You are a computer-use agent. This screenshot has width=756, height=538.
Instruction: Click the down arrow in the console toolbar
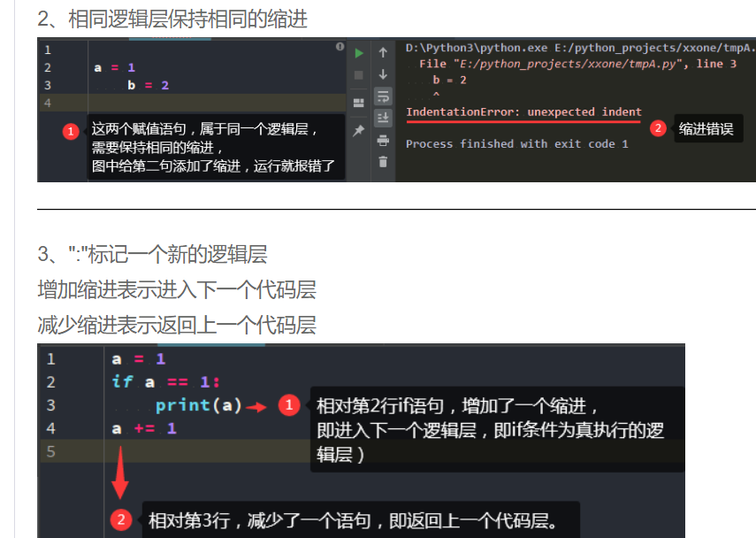[383, 73]
